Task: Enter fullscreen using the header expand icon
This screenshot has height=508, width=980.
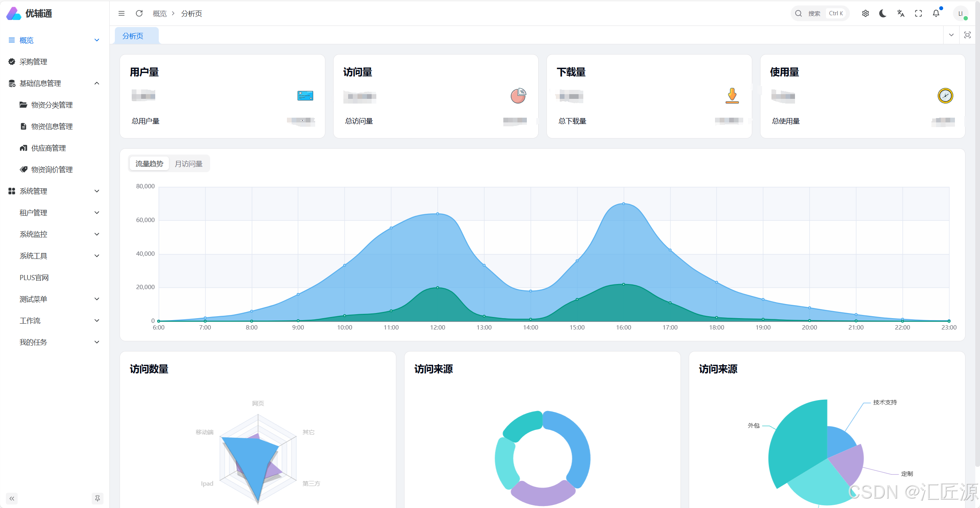Action: (x=918, y=13)
